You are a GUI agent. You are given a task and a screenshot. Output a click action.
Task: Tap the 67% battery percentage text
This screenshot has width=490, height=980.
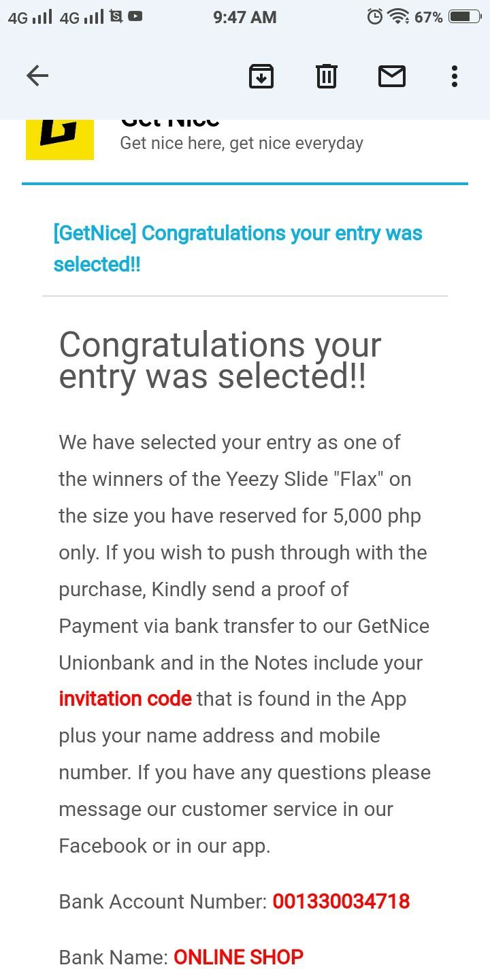point(429,17)
